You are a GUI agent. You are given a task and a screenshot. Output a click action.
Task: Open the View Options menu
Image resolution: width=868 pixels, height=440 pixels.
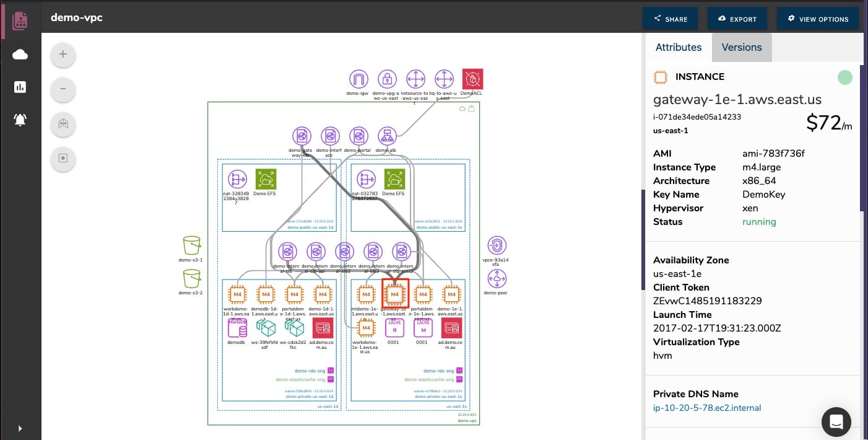tap(818, 19)
